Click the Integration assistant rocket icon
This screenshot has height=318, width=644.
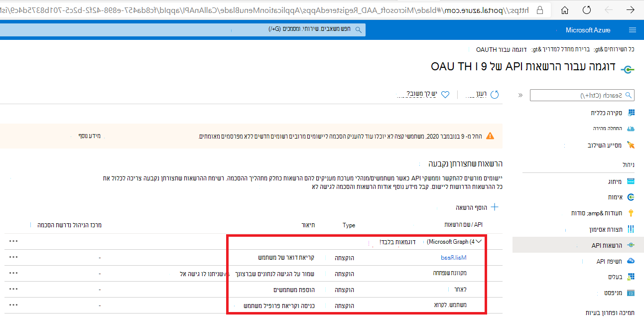(631, 146)
